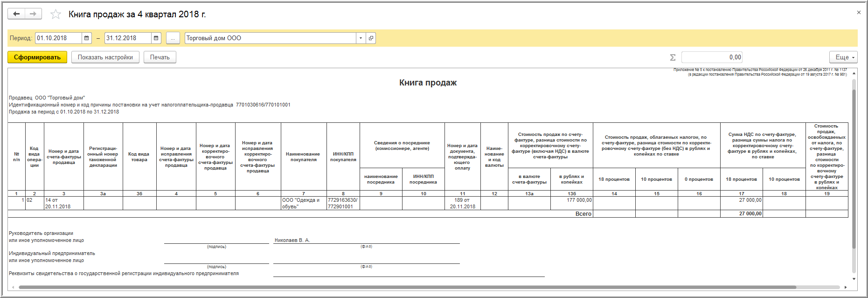The image size is (868, 298).
Task: Click the Торговый дом ООО organization field
Action: coord(271,38)
